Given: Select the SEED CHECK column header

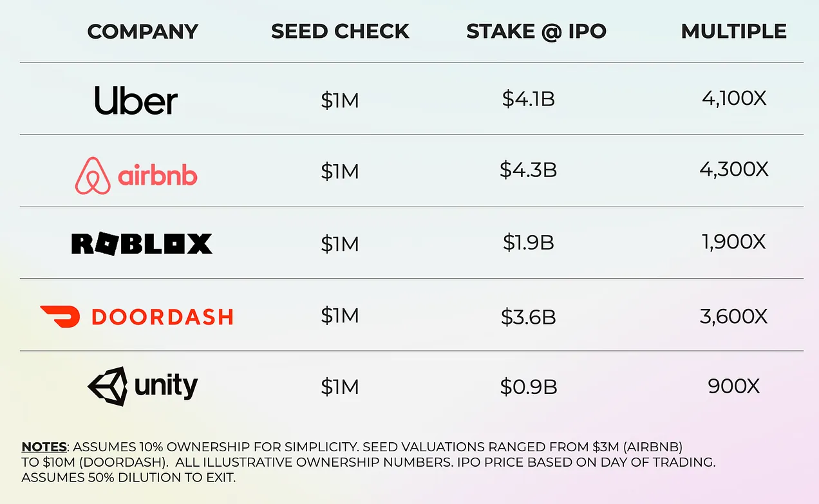Looking at the screenshot, I should [340, 31].
